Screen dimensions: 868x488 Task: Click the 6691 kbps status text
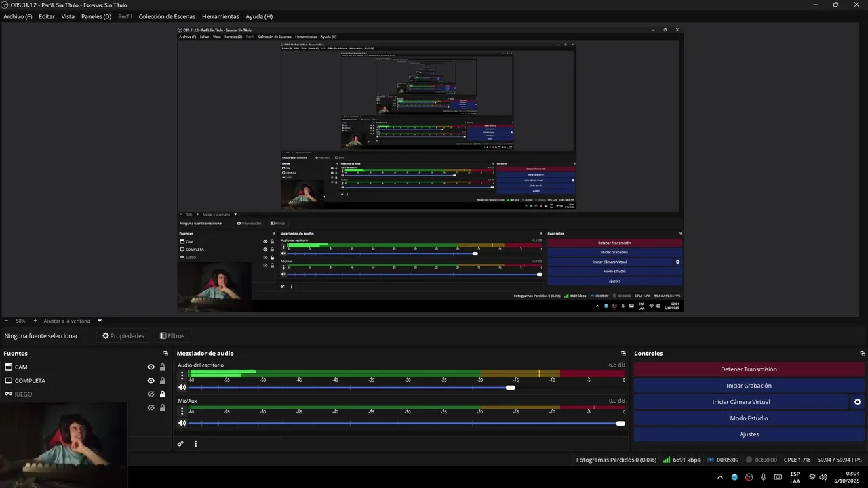click(686, 460)
